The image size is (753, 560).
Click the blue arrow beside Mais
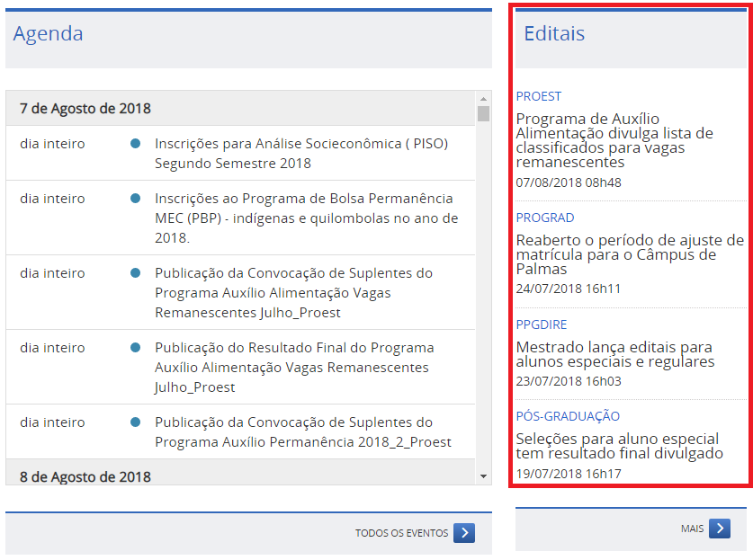tap(719, 529)
